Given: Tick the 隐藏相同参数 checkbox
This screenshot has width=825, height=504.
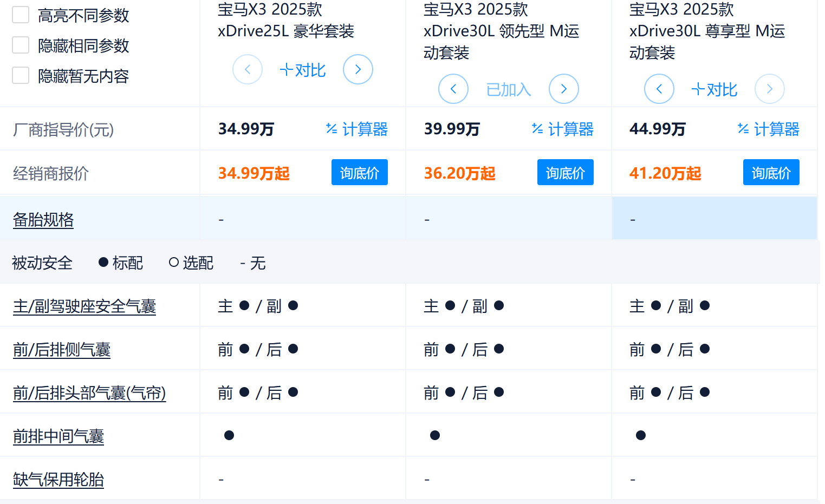Looking at the screenshot, I should point(21,45).
